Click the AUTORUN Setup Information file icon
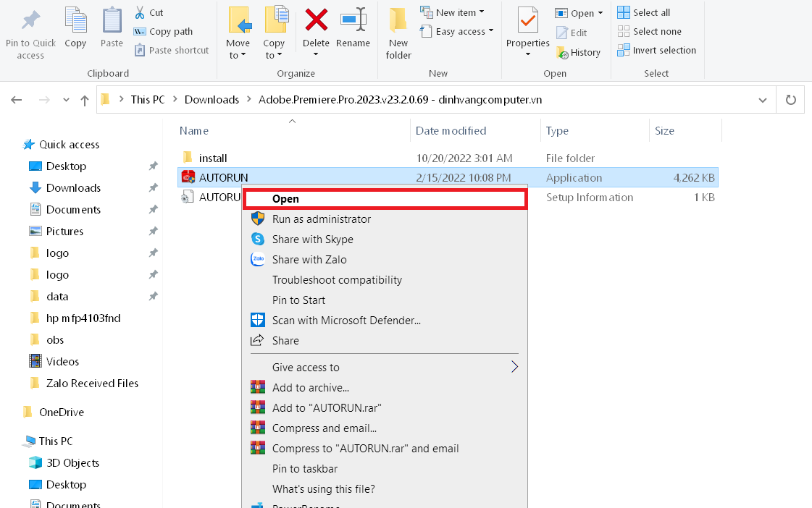This screenshot has width=812, height=508. tap(188, 197)
